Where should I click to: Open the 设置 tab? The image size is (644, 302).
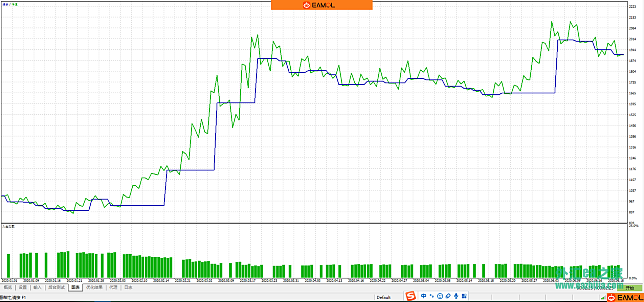pos(23,287)
